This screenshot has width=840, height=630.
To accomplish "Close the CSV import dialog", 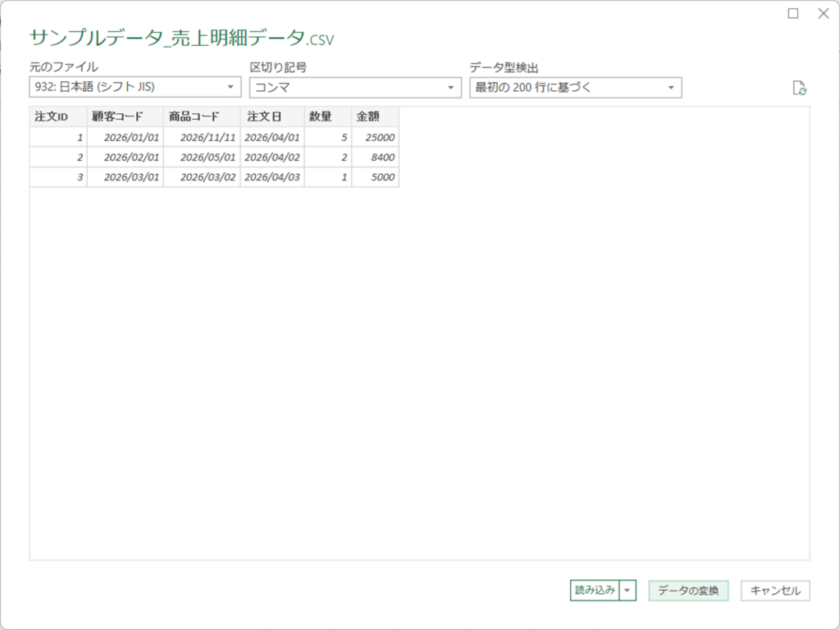I will pos(823,13).
